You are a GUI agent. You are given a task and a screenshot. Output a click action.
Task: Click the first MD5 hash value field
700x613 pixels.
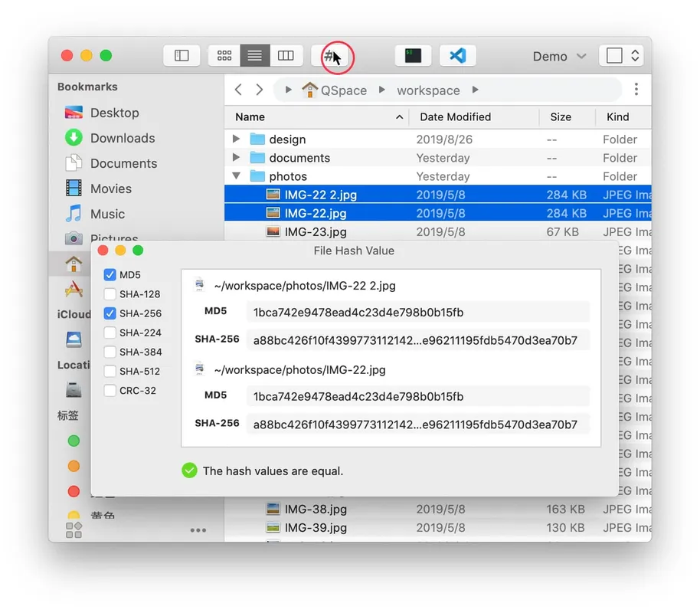[x=417, y=313]
